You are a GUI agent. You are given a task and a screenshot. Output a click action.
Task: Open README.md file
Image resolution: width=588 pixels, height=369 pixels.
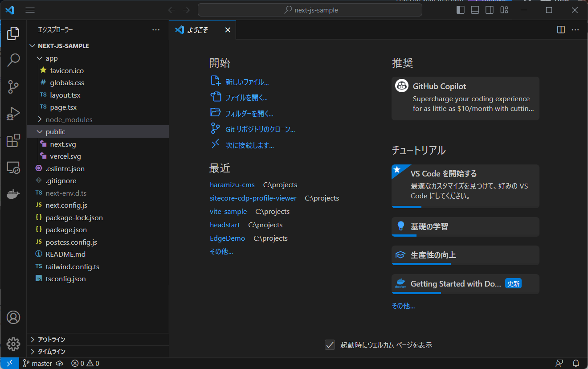(x=98, y=254)
